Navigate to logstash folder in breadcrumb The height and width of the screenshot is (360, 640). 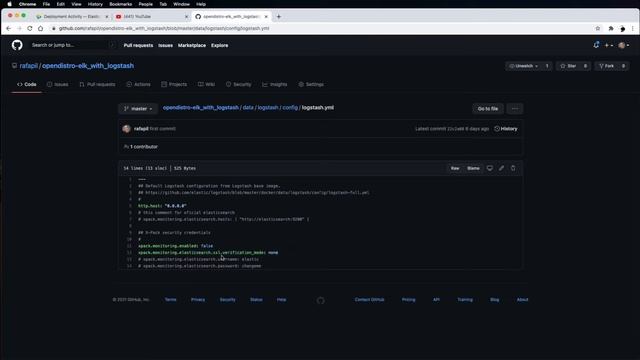click(268, 108)
